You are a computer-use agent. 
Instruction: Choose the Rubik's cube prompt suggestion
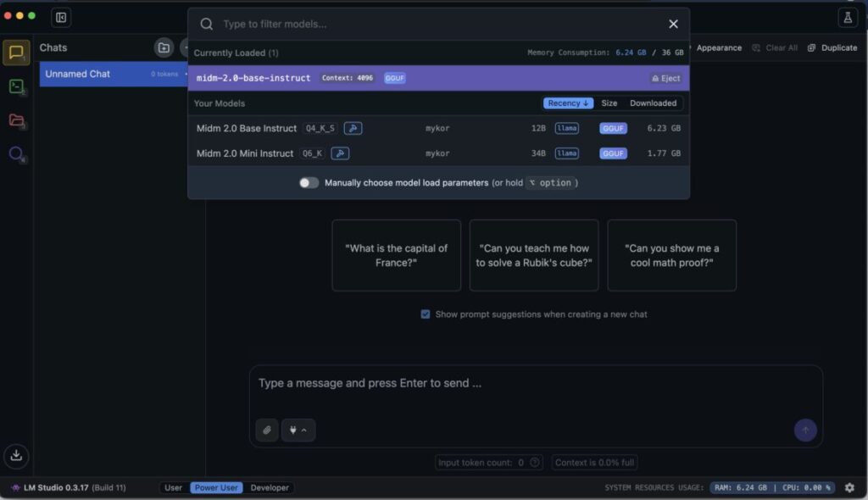click(534, 255)
